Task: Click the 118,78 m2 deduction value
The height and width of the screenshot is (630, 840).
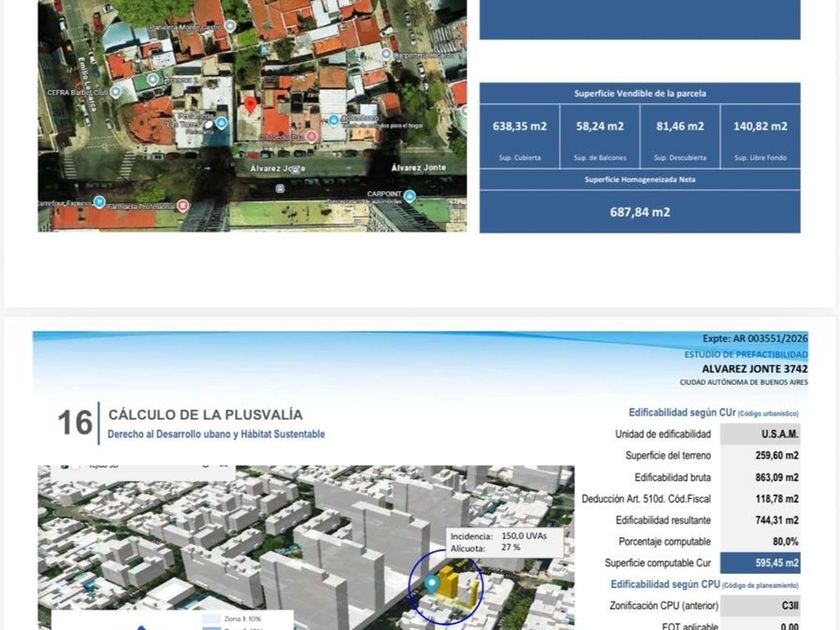Action: (x=777, y=499)
